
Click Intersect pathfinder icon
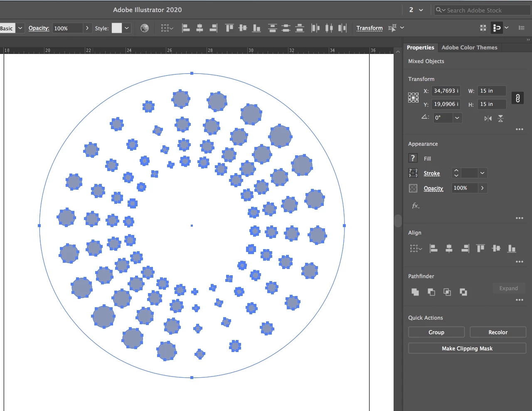click(x=447, y=292)
